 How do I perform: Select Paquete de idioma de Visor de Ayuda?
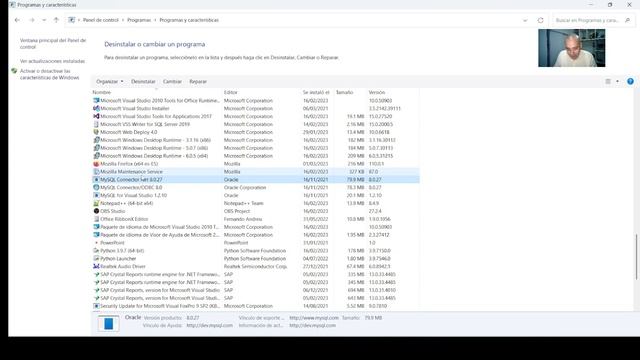pyautogui.click(x=256, y=235)
